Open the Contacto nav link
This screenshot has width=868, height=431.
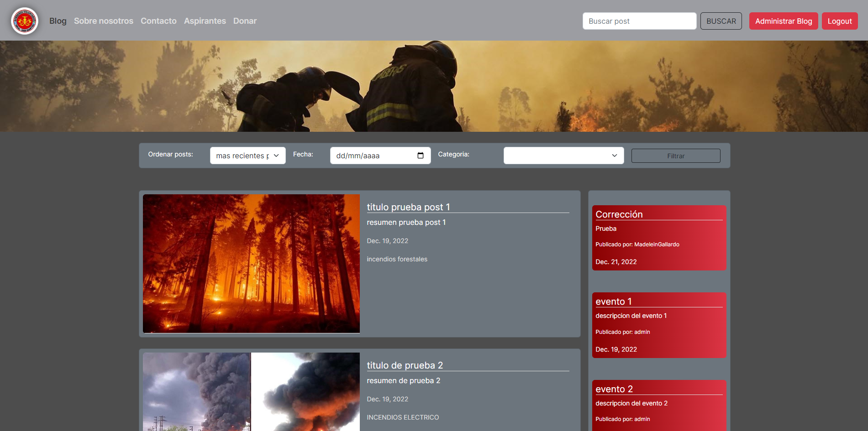tap(158, 21)
